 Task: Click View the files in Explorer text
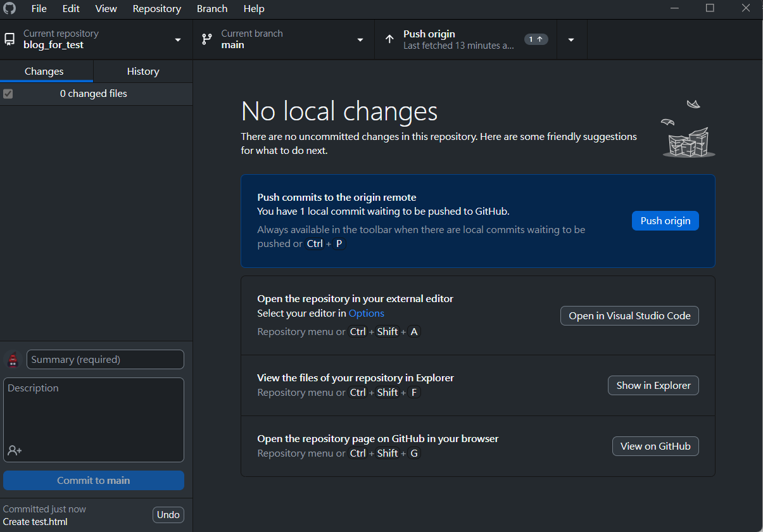click(356, 377)
